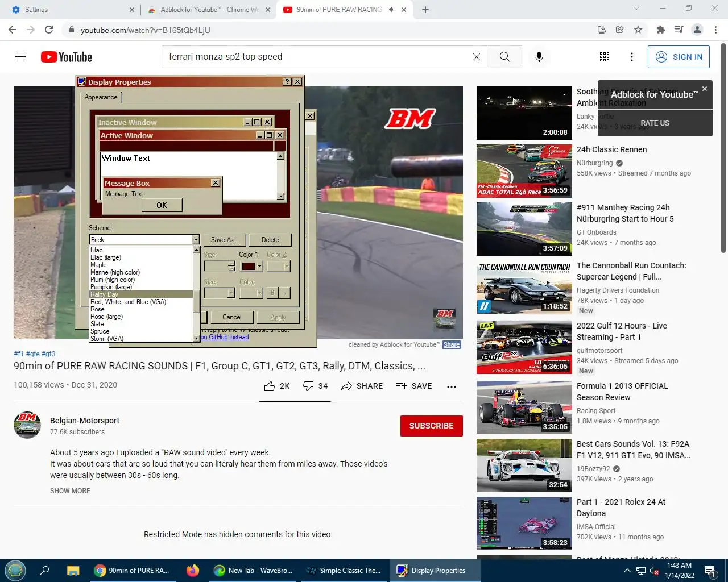This screenshot has width=728, height=582.
Task: Cancel the Display Properties dialog
Action: (232, 317)
